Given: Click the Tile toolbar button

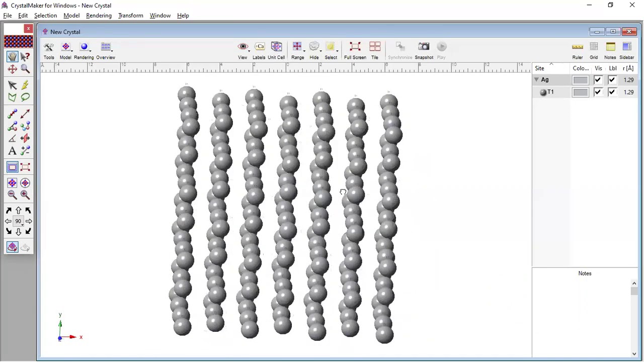Looking at the screenshot, I should coord(375,51).
